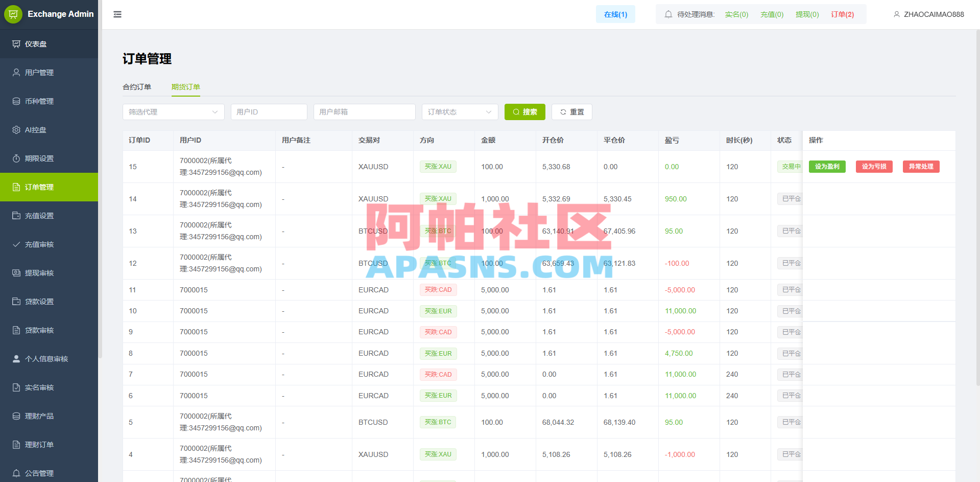This screenshot has width=980, height=482.
Task: Click 设为亏损 for order 15
Action: point(874,167)
